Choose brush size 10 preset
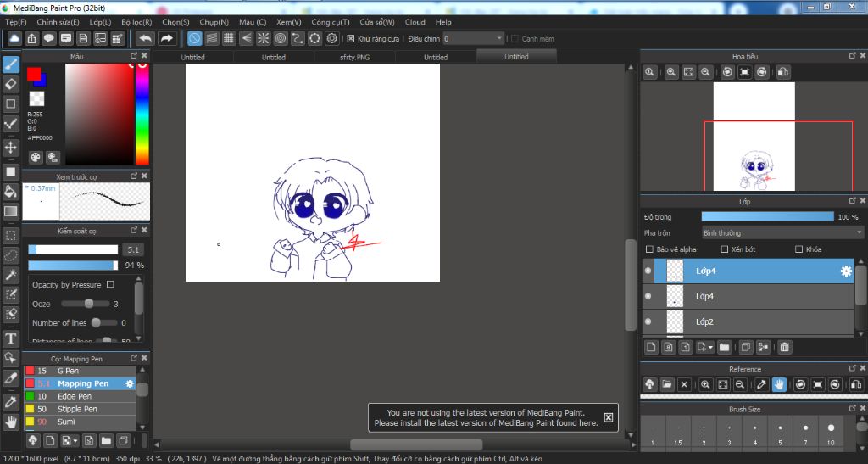Viewport: 868px width, 464px height. [x=831, y=433]
